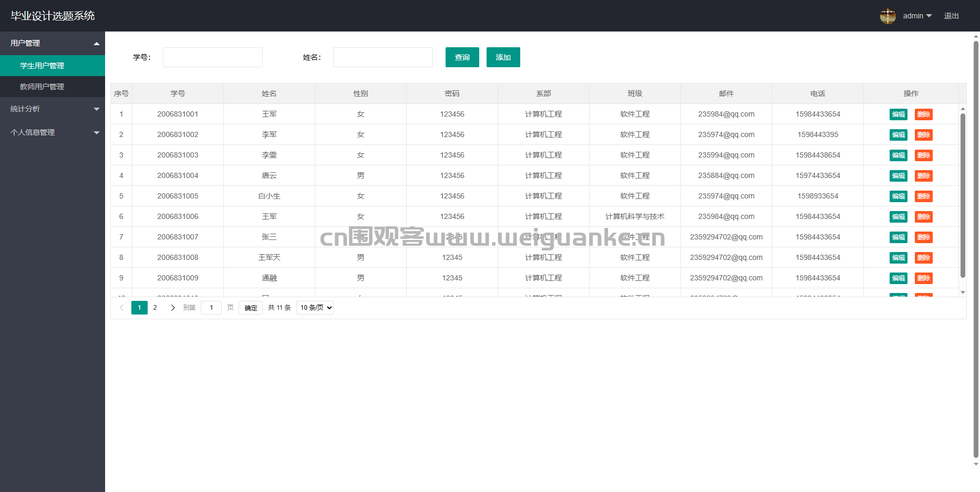Click the 系部 column header
This screenshot has width=980, height=492.
543,93
